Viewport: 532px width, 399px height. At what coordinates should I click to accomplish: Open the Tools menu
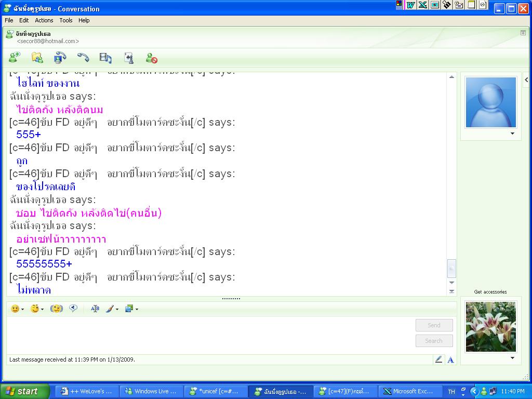66,20
